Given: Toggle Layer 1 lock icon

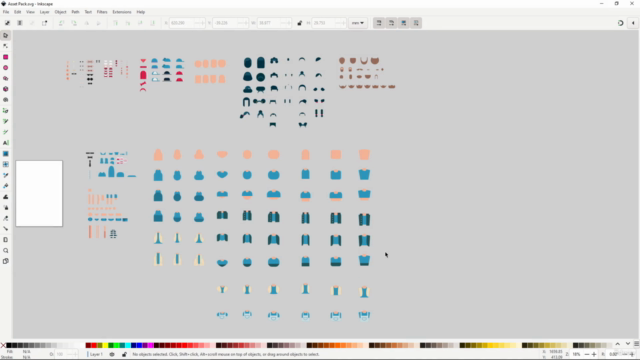Looking at the screenshot, I should pyautogui.click(x=124, y=354).
